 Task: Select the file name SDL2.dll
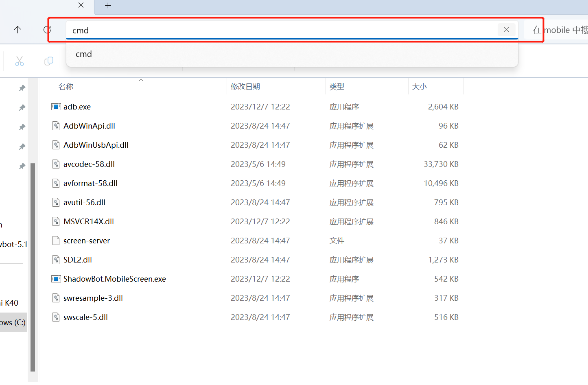[x=78, y=260]
